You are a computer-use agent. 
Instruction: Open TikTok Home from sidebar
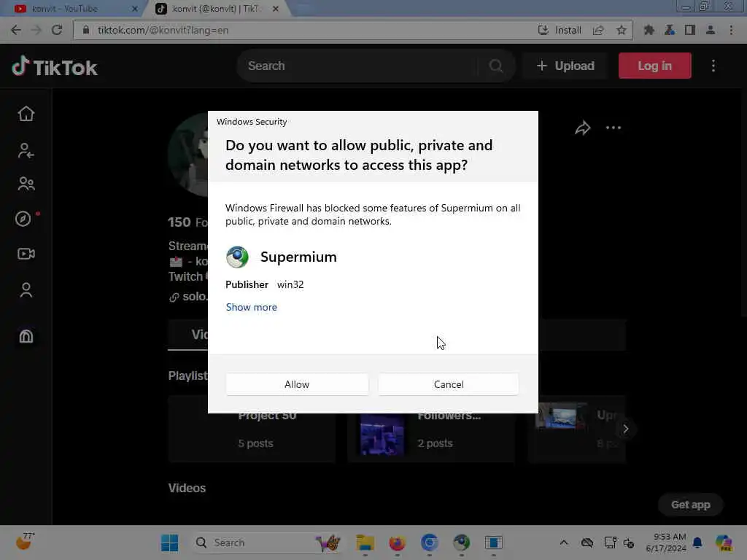tap(26, 114)
